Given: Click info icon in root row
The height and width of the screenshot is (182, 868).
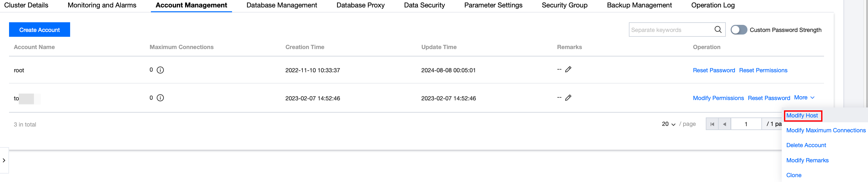Looking at the screenshot, I should pyautogui.click(x=160, y=70).
